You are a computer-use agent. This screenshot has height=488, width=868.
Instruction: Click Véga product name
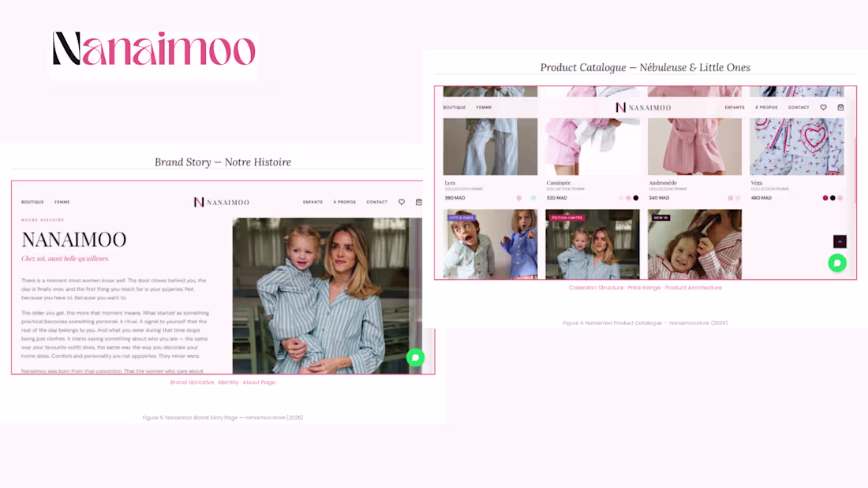(756, 183)
